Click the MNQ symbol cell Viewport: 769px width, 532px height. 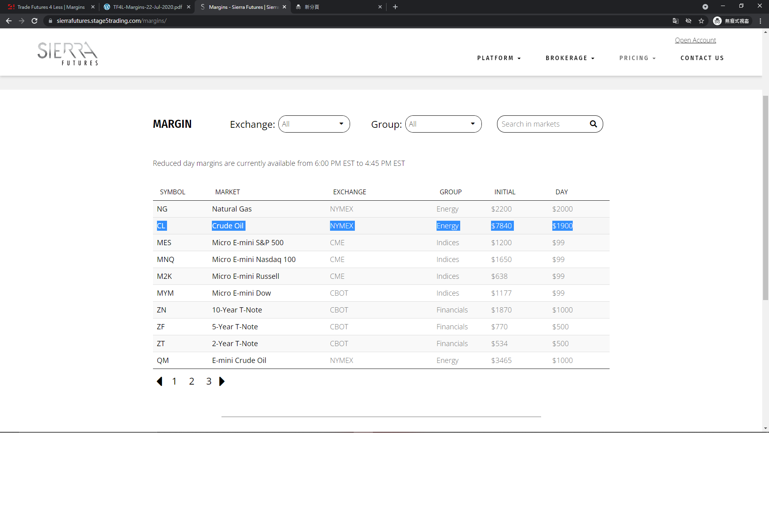(x=165, y=260)
